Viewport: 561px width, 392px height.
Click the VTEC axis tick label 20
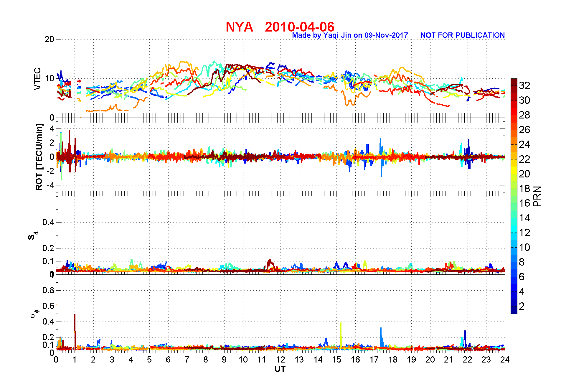pos(49,39)
